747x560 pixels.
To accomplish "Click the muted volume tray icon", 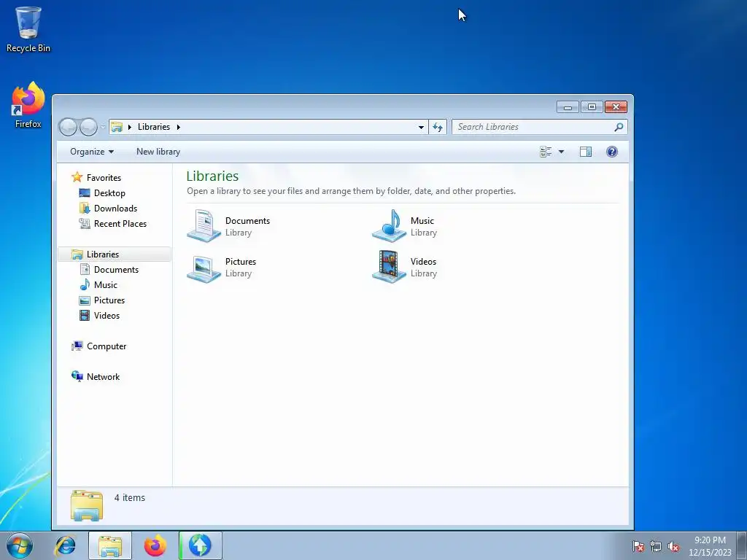I will [x=673, y=546].
